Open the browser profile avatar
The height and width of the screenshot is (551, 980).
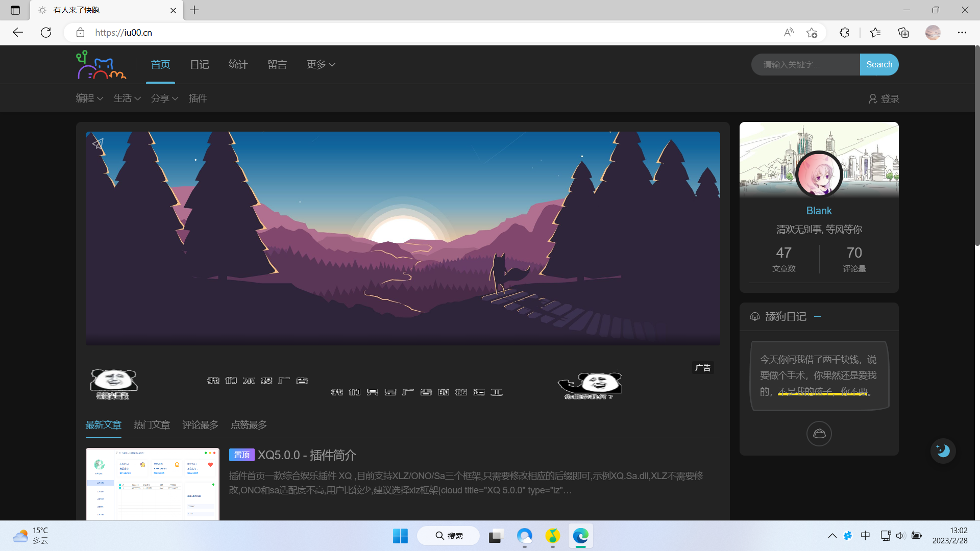tap(933, 33)
